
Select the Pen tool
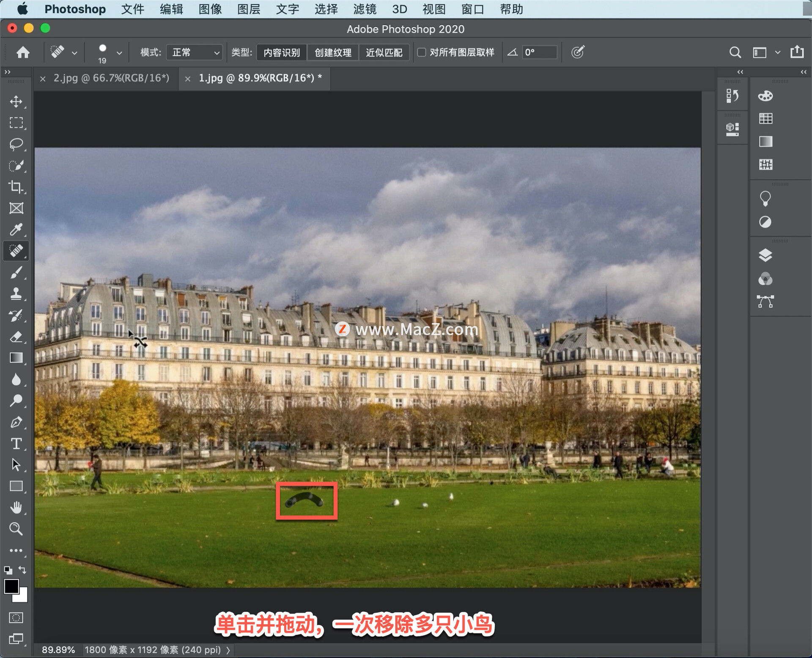[16, 422]
